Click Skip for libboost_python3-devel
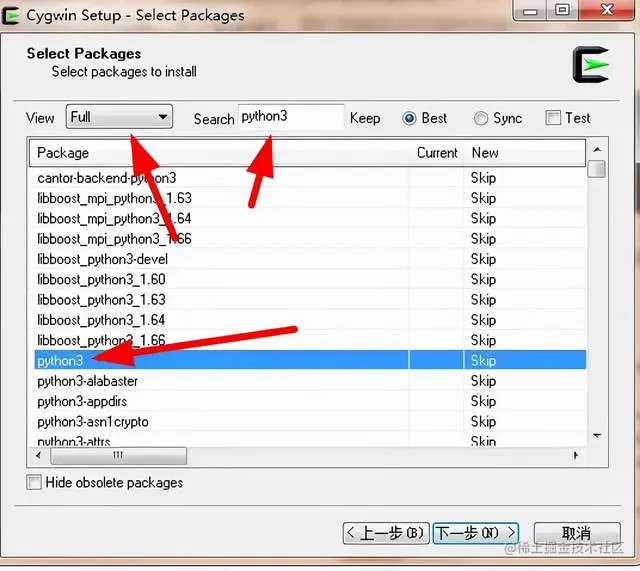 coord(483,259)
